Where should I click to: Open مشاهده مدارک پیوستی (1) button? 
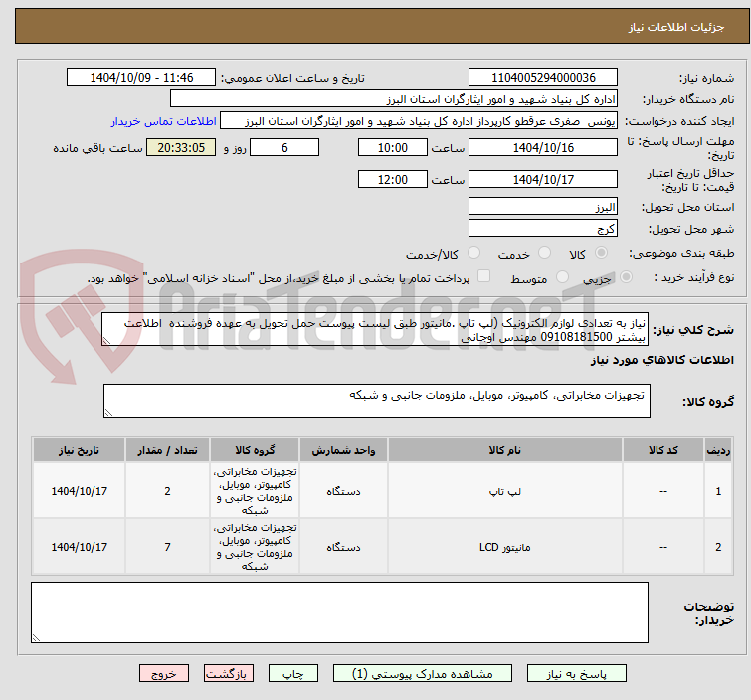coord(423,674)
